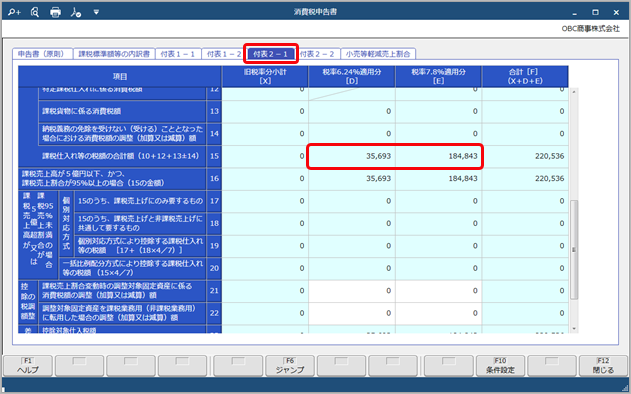Close the window with the X button
The height and width of the screenshot is (394, 631).
pos(616,12)
